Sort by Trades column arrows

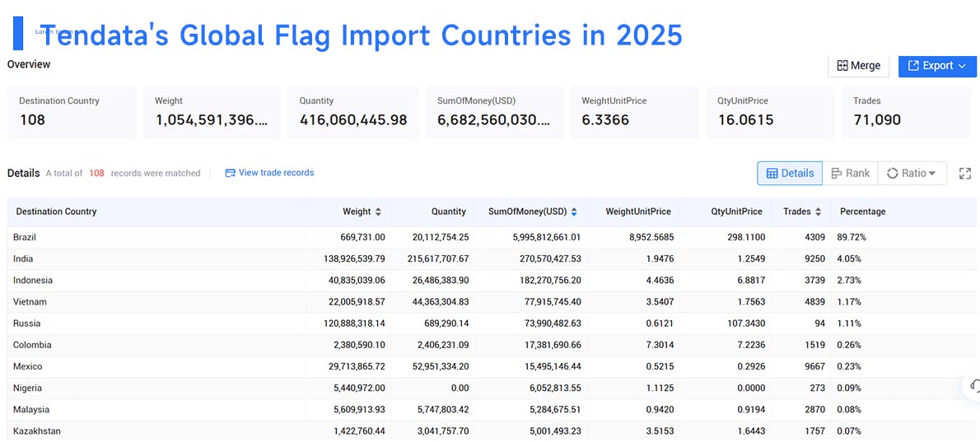point(818,212)
